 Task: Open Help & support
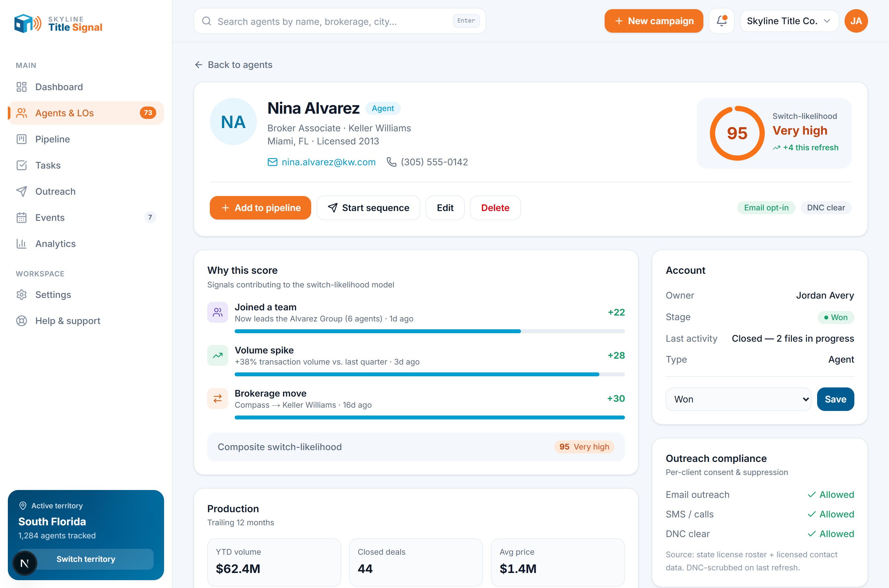(x=86, y=321)
